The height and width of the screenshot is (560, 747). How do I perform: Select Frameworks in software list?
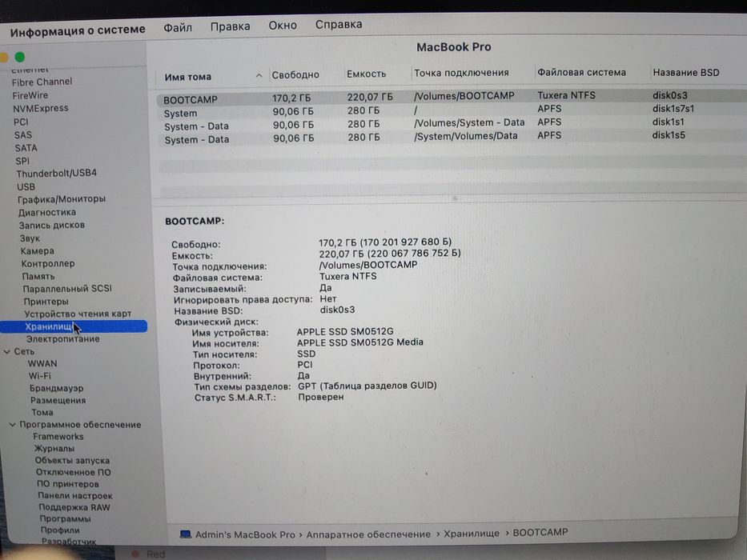[x=58, y=437]
